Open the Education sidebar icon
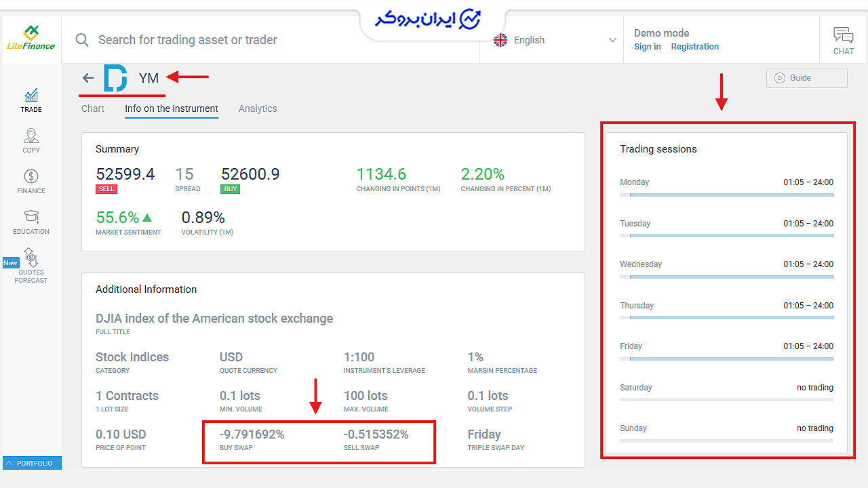Image resolution: width=868 pixels, height=488 pixels. pos(31,222)
